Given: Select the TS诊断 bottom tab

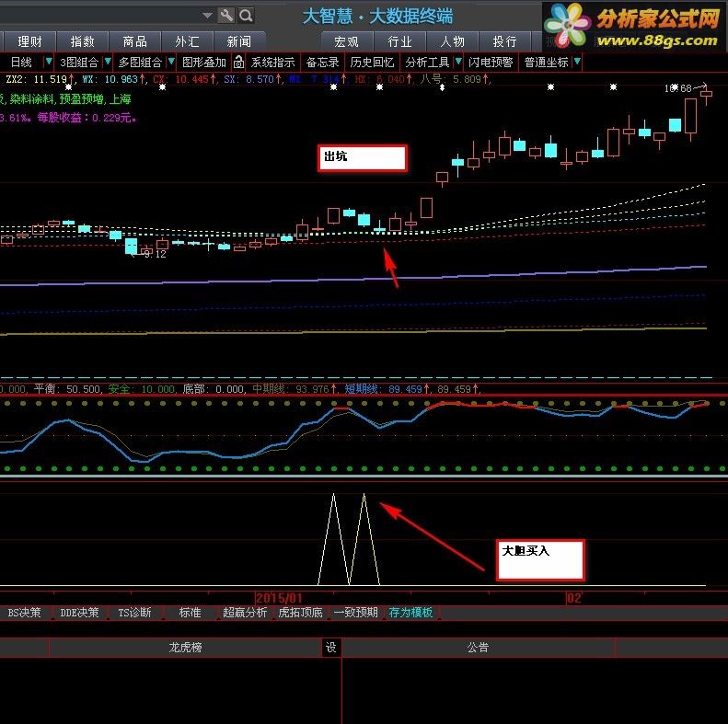Looking at the screenshot, I should tap(134, 613).
